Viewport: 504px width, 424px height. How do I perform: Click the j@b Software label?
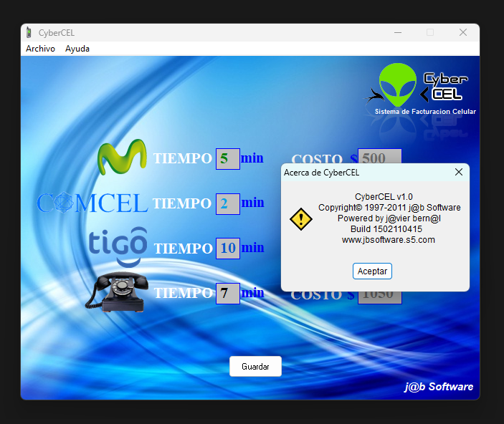click(438, 387)
